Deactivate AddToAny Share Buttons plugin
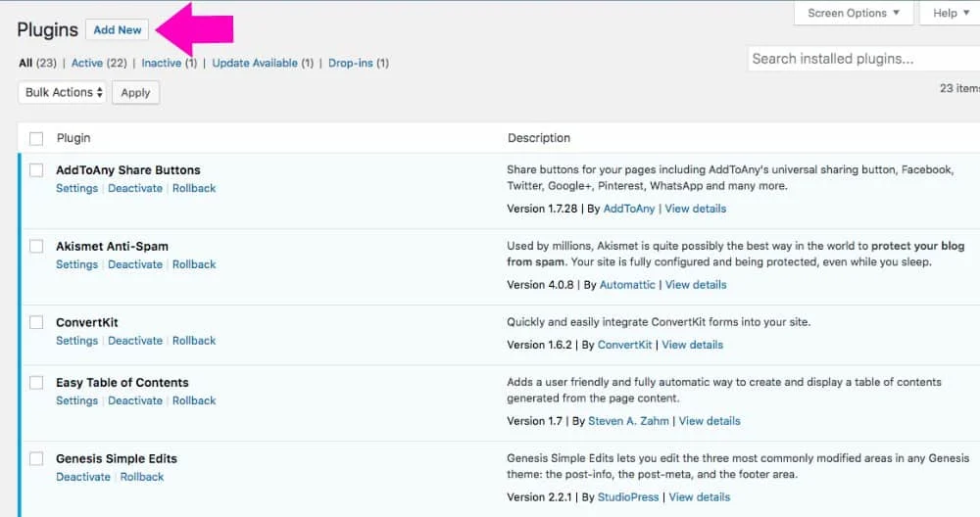The image size is (980, 517). click(135, 189)
